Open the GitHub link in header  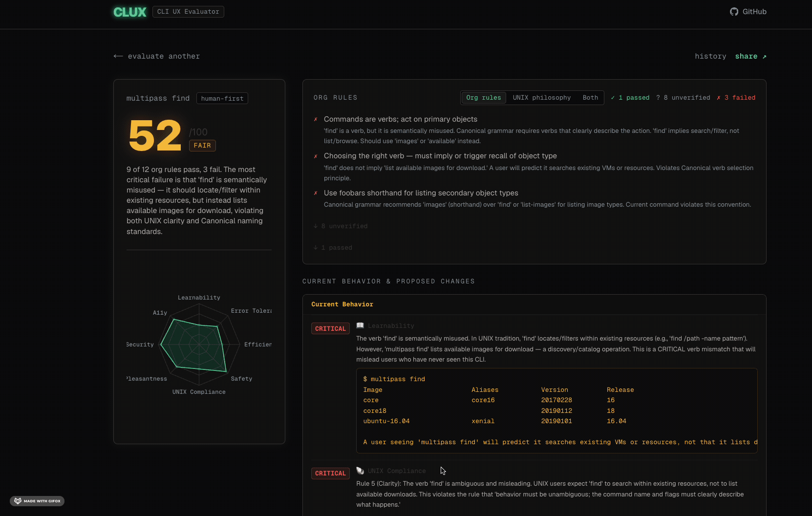coord(748,12)
